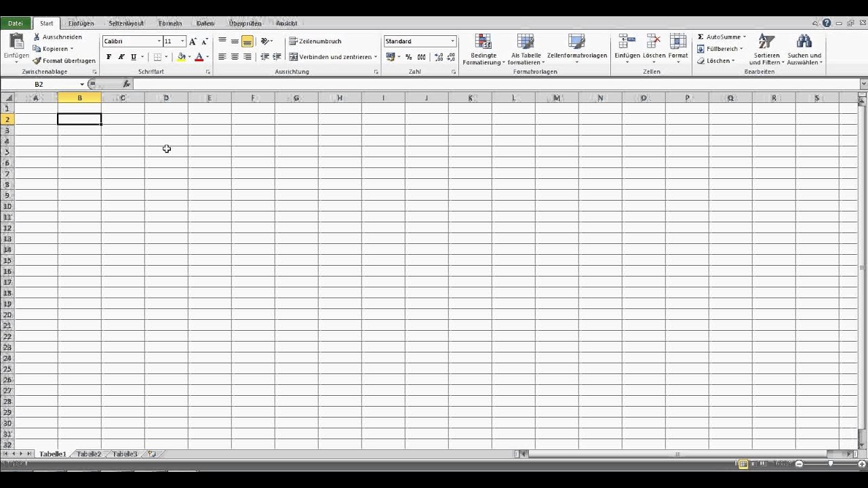Switch to Seitenlayout ribbon tab
Screen dimensions: 868x488
tap(126, 23)
